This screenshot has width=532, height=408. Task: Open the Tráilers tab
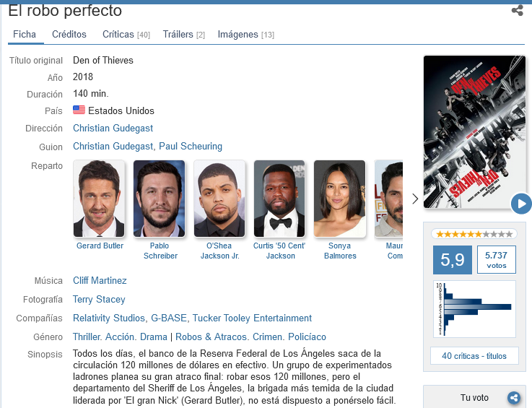pos(184,34)
